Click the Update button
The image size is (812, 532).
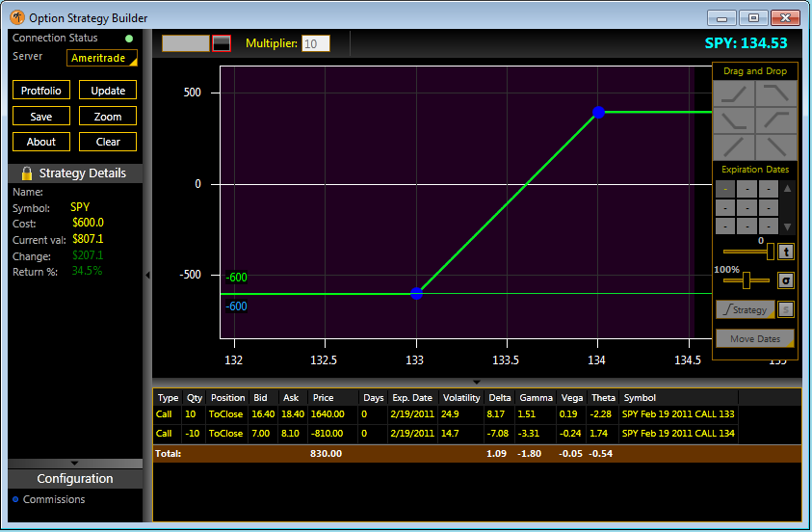tap(108, 91)
